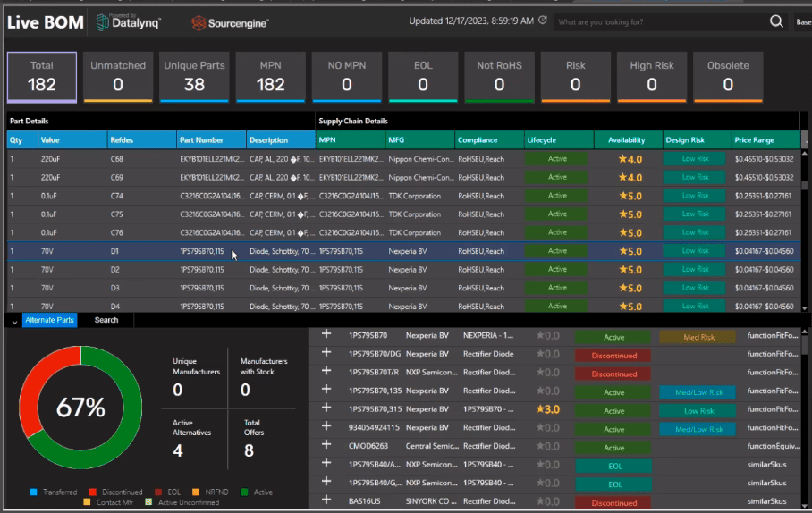Select the Risk filter card
812x513 pixels.
tap(575, 77)
